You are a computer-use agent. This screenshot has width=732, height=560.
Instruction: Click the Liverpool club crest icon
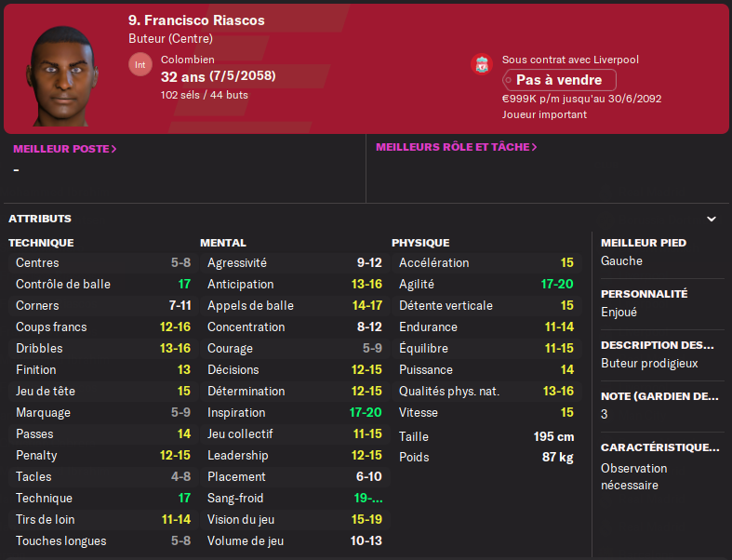[481, 64]
